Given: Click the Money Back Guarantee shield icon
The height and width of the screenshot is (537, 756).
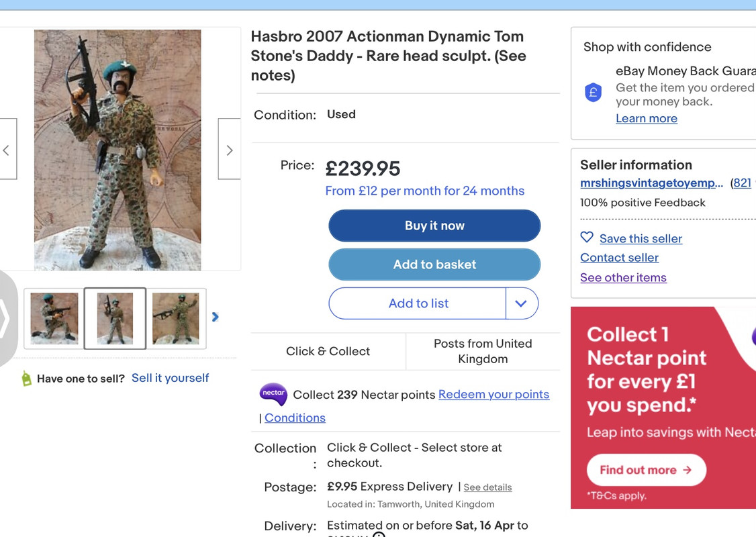Looking at the screenshot, I should click(x=593, y=93).
